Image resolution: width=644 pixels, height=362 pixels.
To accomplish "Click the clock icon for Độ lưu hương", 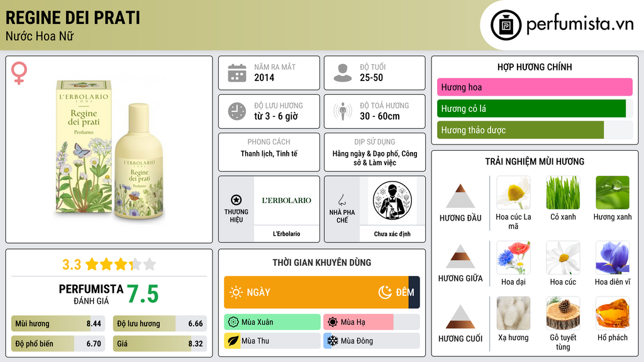I will 237,111.
